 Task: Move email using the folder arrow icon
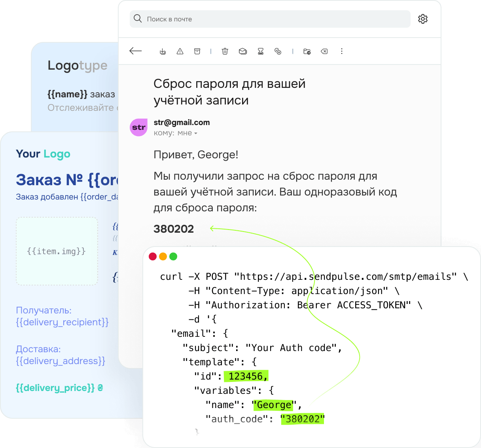tap(307, 51)
